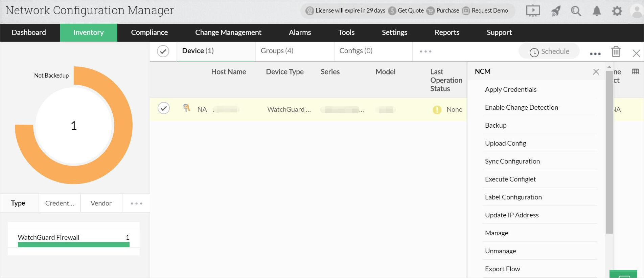
Task: Click the Schedule button
Action: (x=549, y=51)
